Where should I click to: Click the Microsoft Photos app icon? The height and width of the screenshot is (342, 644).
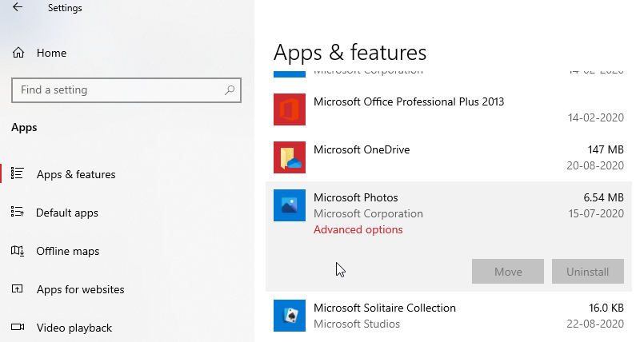pos(290,205)
